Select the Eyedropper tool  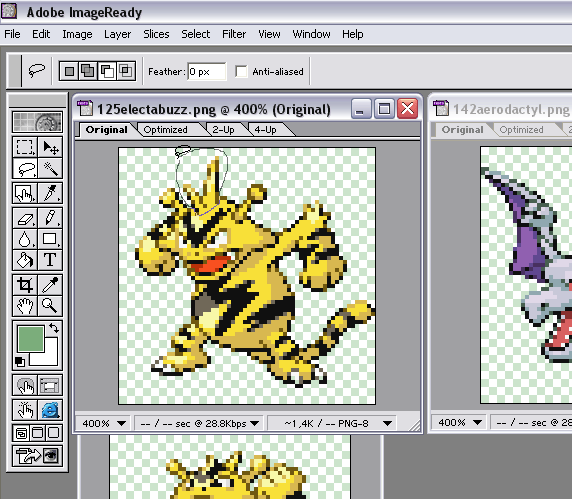tap(50, 285)
